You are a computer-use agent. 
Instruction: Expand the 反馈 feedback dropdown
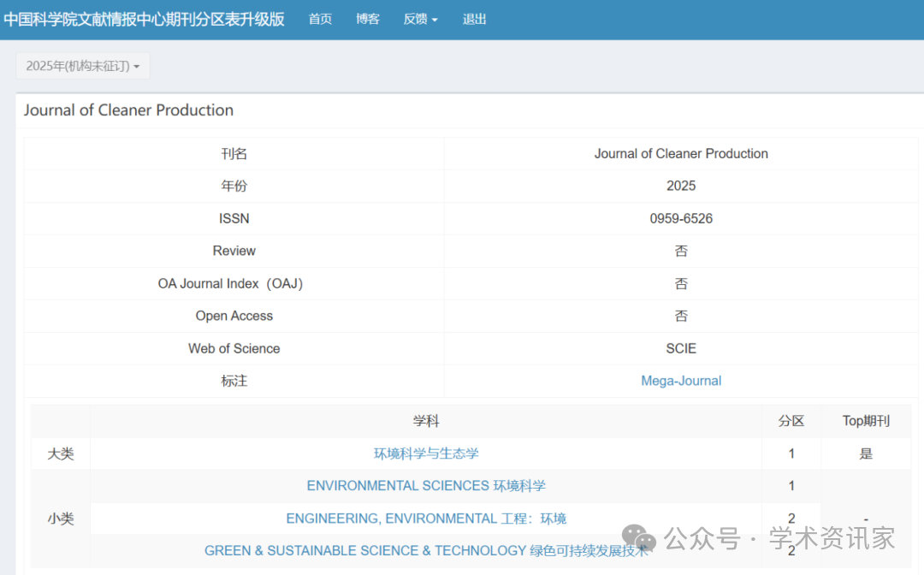coord(420,20)
